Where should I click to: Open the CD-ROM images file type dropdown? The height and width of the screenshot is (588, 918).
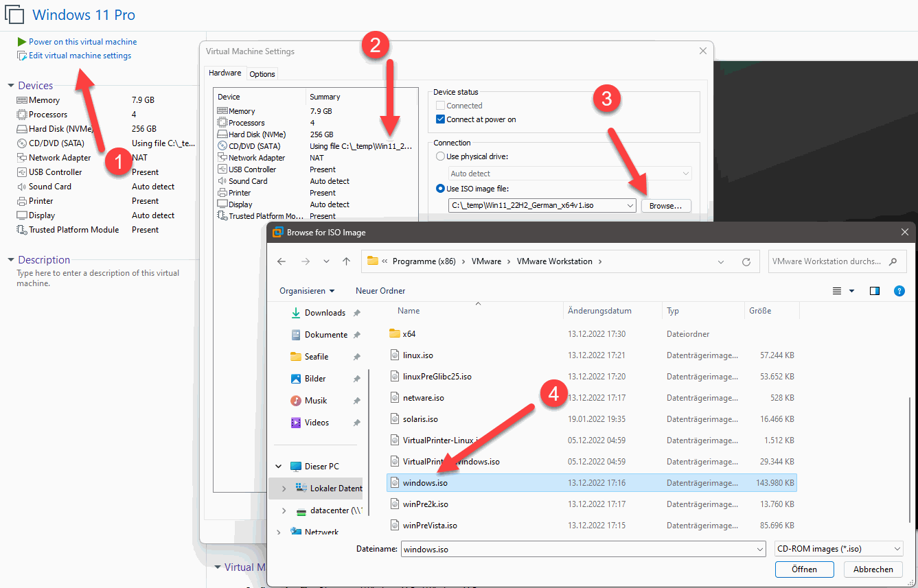[x=838, y=549]
